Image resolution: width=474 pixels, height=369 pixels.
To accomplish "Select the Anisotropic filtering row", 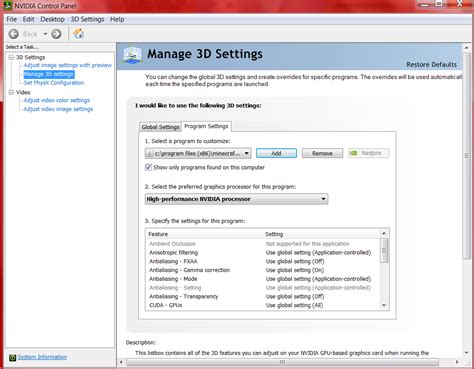I will tap(262, 253).
